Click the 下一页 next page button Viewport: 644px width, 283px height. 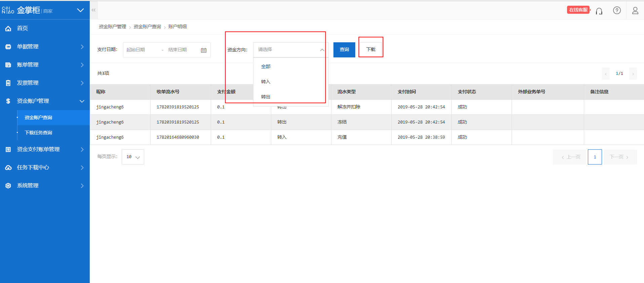tap(620, 157)
